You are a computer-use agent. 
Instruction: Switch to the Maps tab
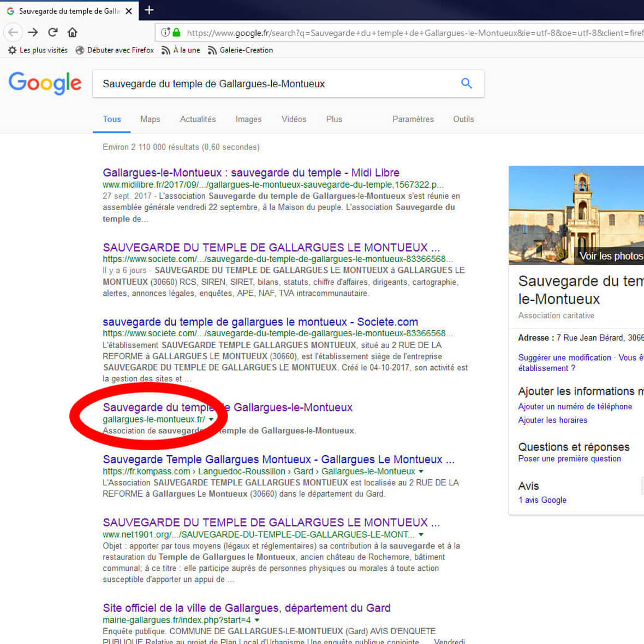pyautogui.click(x=150, y=119)
